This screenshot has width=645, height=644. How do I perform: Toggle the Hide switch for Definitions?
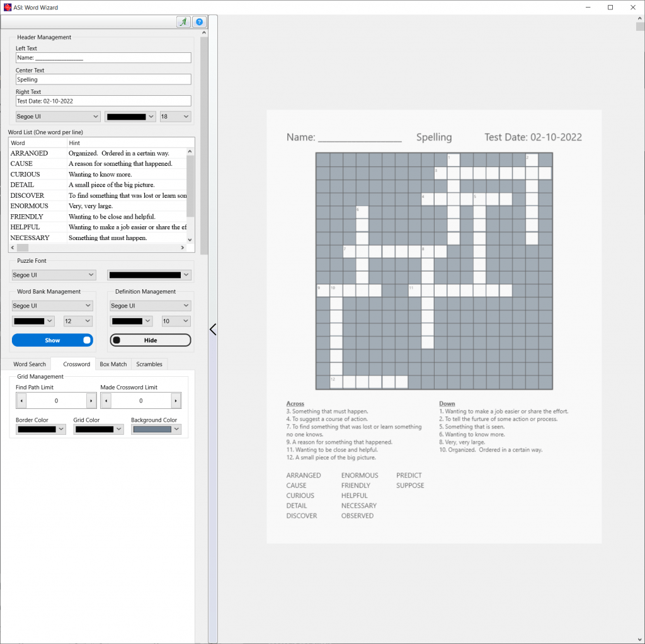click(150, 340)
